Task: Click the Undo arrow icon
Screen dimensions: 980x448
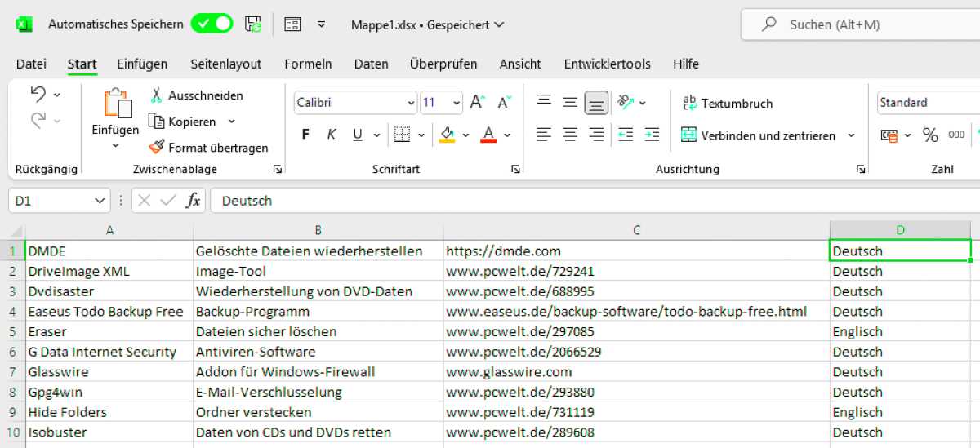Action: pos(38,94)
